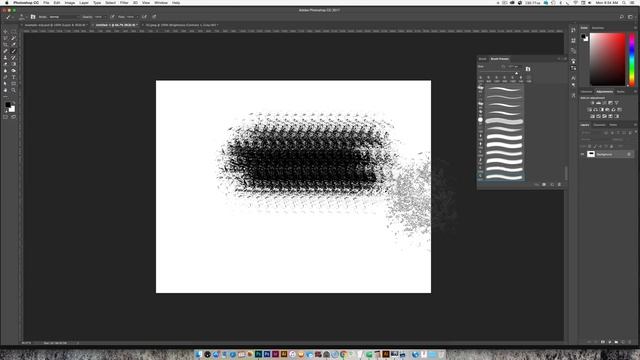Toggle lock transparent pixels
The image size is (640, 360).
[589, 146]
